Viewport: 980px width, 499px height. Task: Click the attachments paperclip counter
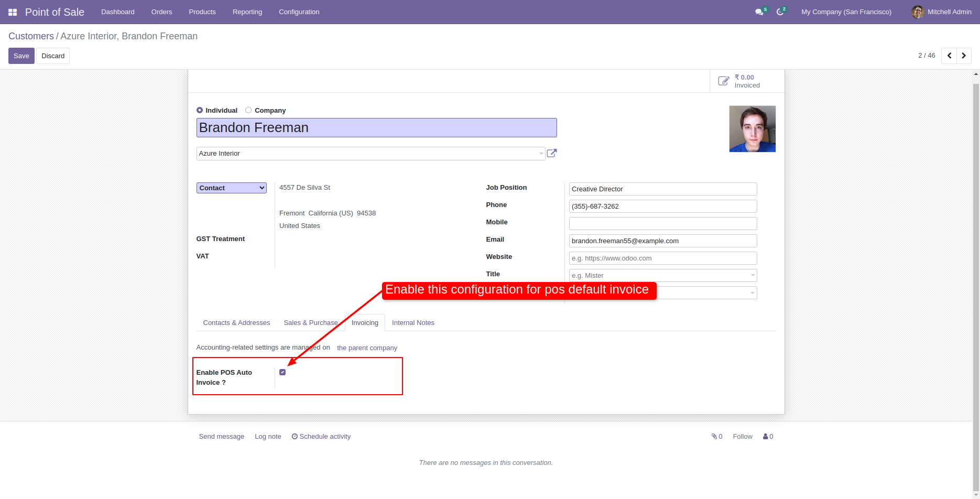click(717, 437)
